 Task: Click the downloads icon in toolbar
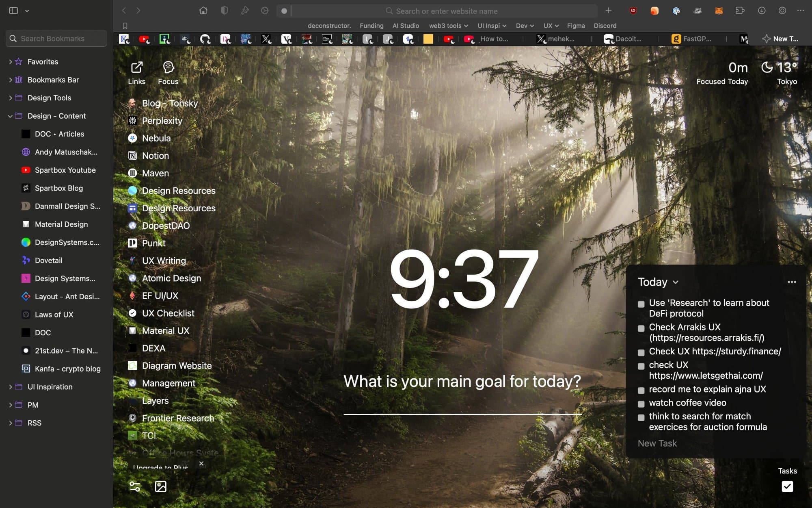(762, 11)
